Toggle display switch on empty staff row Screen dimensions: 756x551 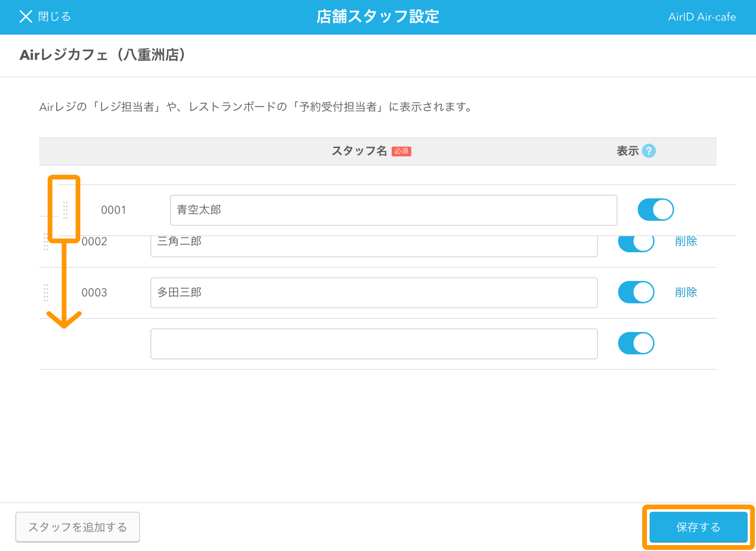pyautogui.click(x=636, y=344)
